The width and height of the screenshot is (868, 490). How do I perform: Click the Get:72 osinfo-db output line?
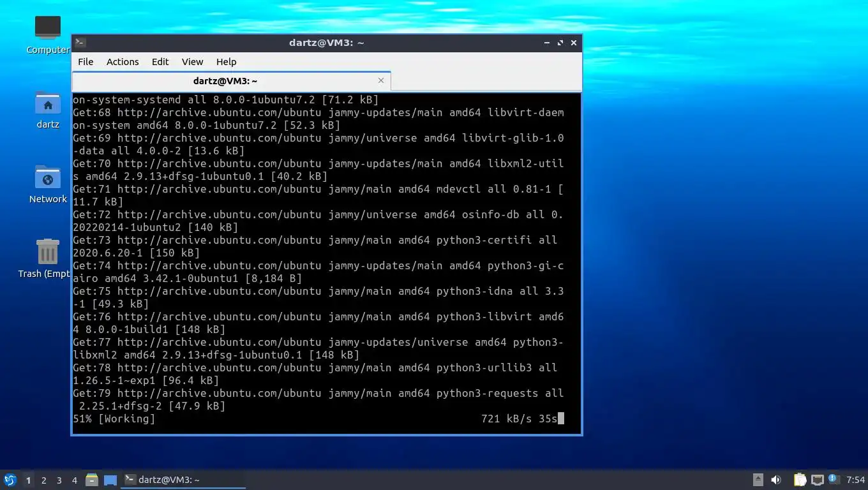pyautogui.click(x=318, y=221)
